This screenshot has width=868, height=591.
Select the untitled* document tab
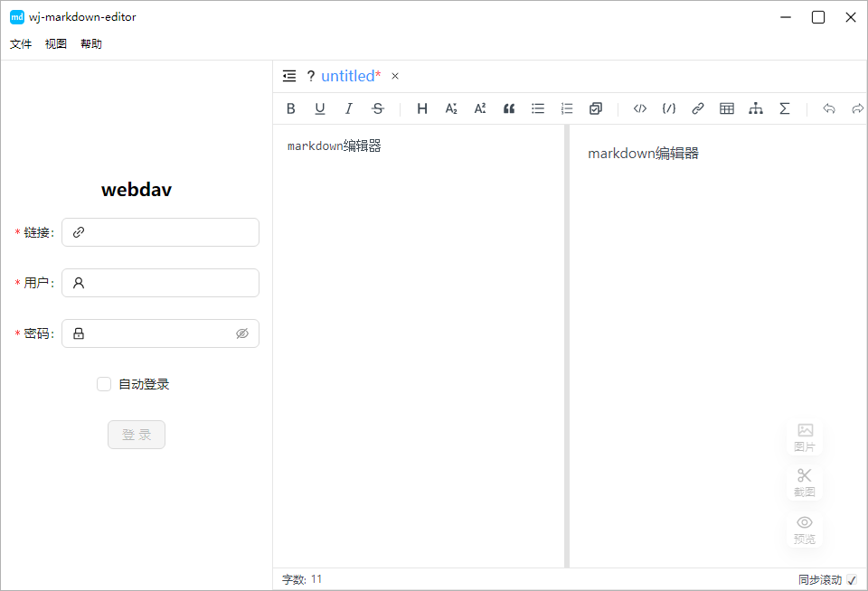349,76
